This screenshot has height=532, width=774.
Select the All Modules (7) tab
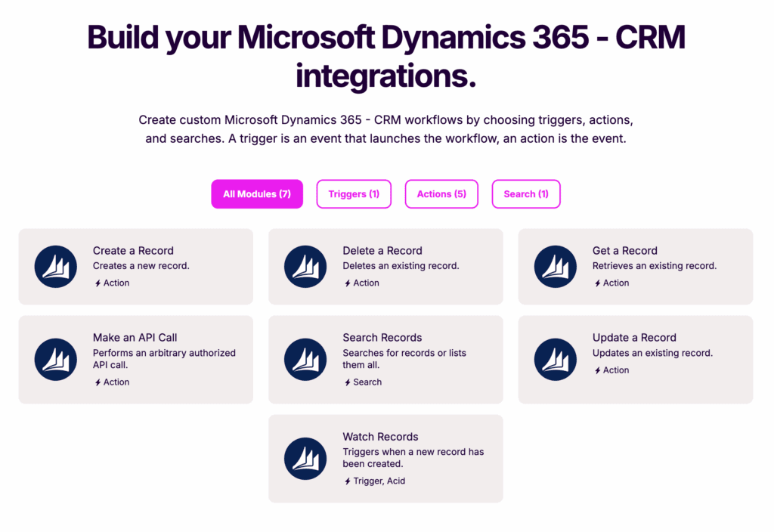(257, 194)
